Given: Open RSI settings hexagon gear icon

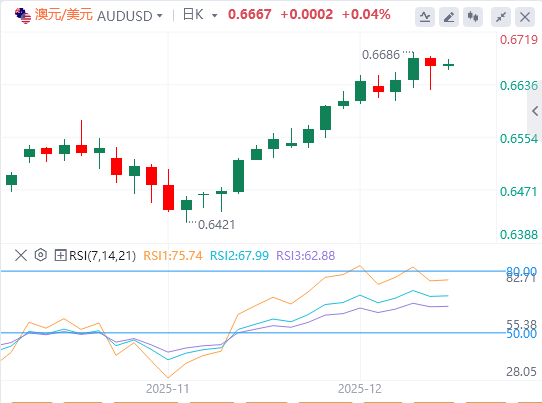Looking at the screenshot, I should [40, 255].
